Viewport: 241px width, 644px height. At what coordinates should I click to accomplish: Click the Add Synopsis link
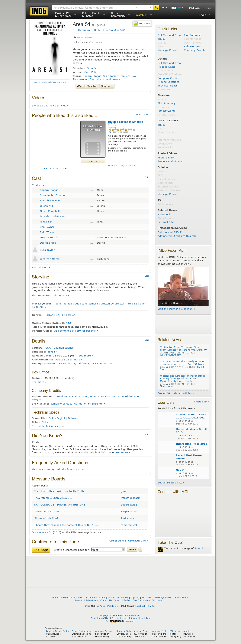point(61,296)
